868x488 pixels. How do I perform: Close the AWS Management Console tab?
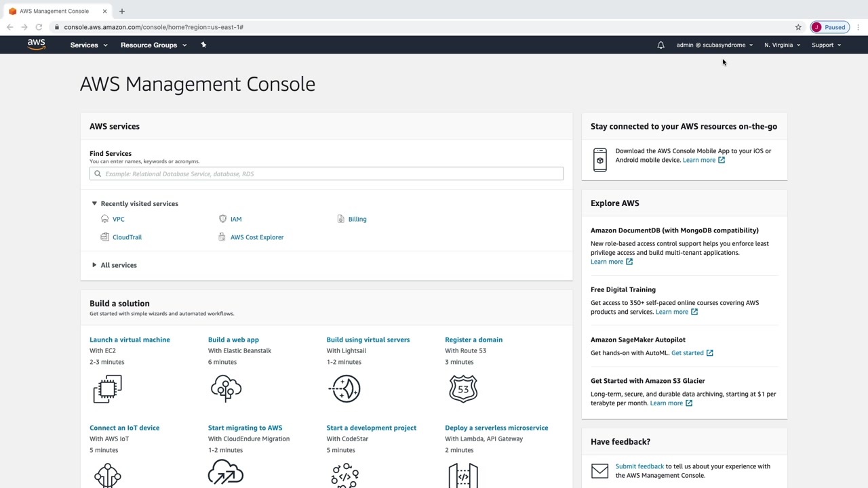104,11
